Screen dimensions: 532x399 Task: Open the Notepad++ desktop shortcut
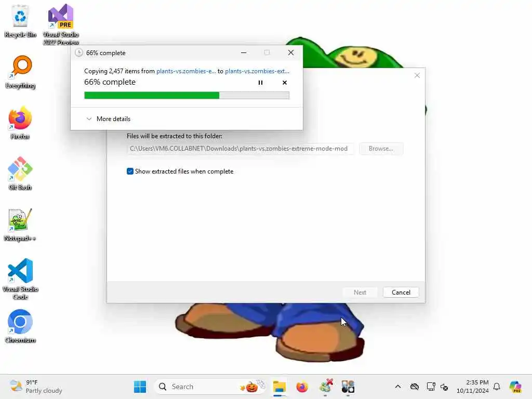(x=20, y=224)
